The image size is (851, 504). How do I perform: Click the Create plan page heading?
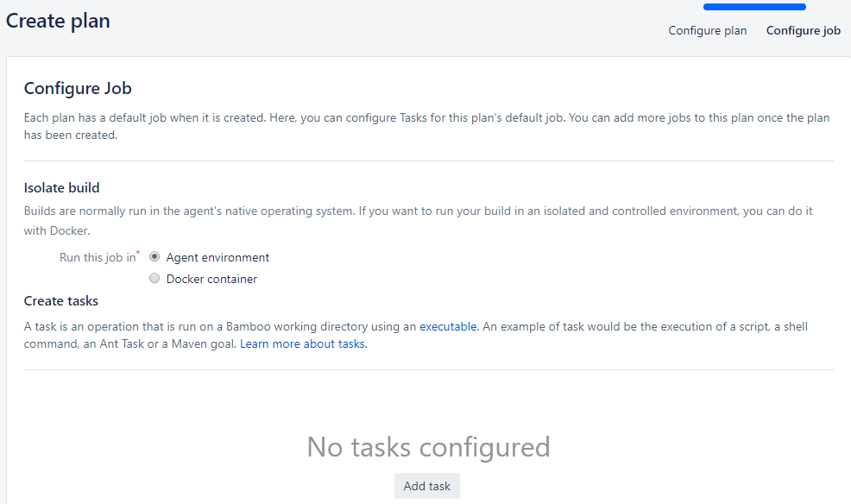point(57,20)
